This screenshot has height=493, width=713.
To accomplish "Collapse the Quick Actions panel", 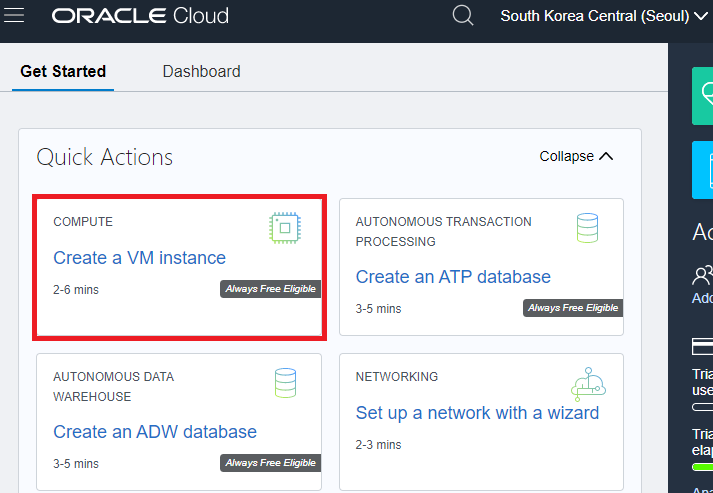I will [576, 156].
